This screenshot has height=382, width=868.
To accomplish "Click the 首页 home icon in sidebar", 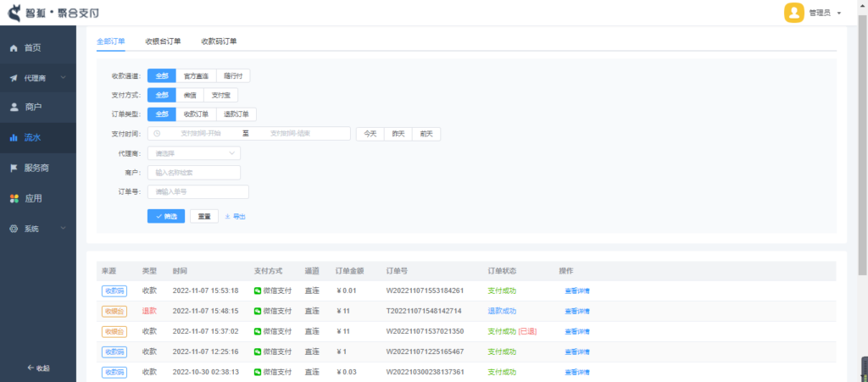I will coord(14,47).
